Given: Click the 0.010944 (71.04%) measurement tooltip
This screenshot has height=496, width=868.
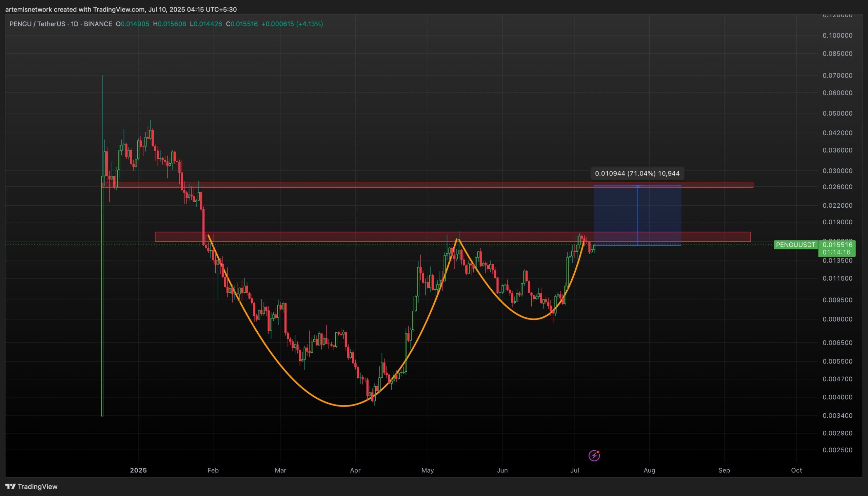Looking at the screenshot, I should click(637, 173).
